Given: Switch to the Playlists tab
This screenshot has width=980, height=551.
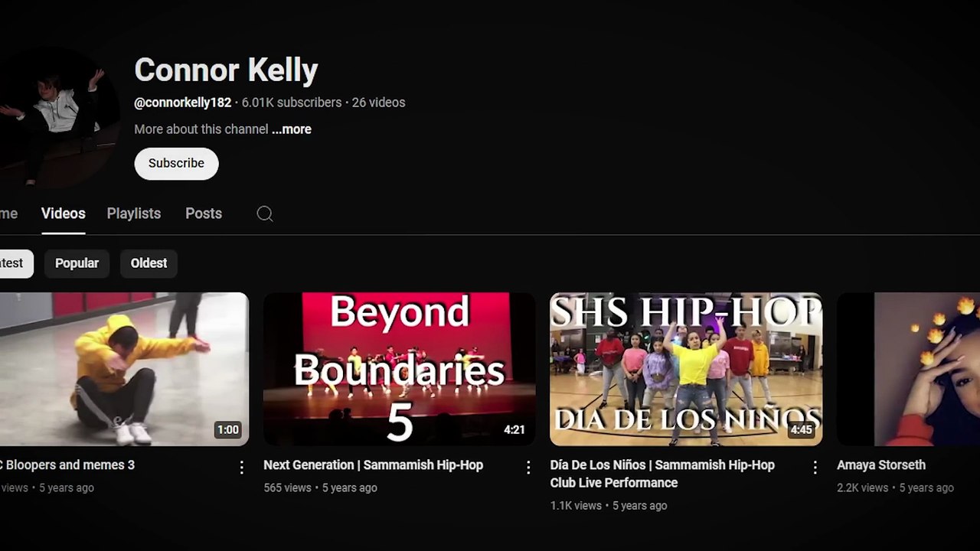Looking at the screenshot, I should click(134, 214).
